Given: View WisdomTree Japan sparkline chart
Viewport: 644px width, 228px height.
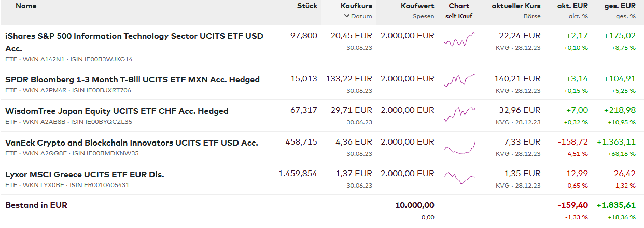Looking at the screenshot, I should (x=459, y=112).
